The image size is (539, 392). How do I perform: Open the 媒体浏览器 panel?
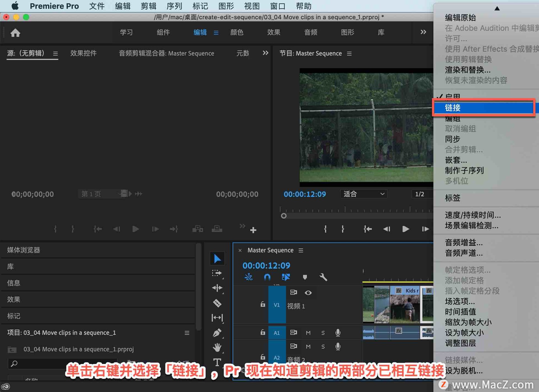coord(24,250)
